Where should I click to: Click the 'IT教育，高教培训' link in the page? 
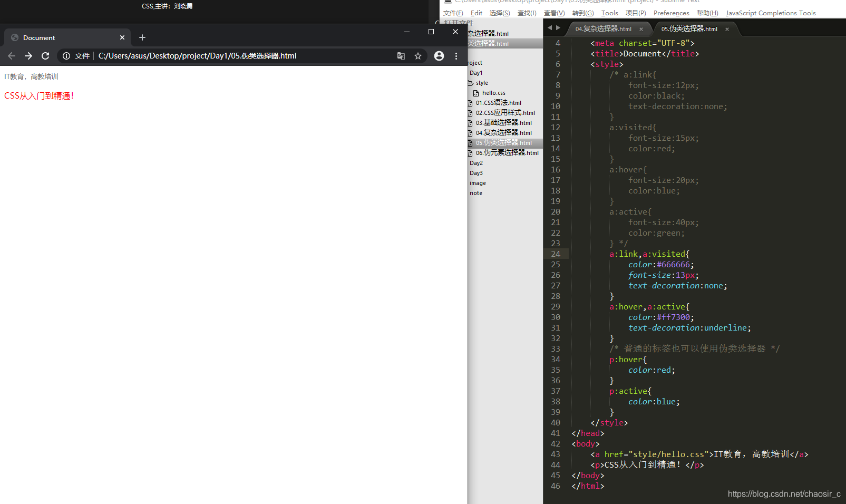31,76
